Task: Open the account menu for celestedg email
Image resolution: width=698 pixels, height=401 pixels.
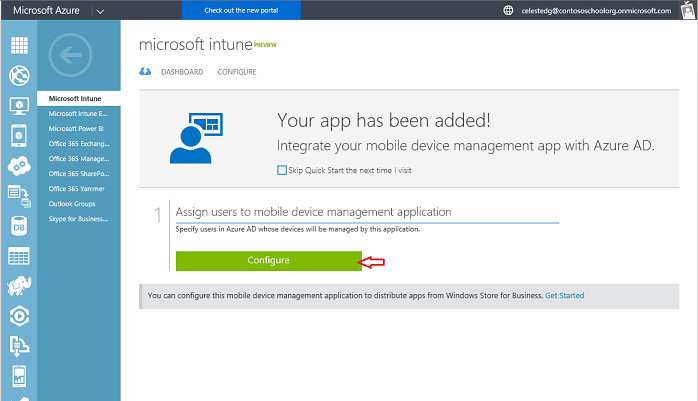Action: click(x=600, y=10)
